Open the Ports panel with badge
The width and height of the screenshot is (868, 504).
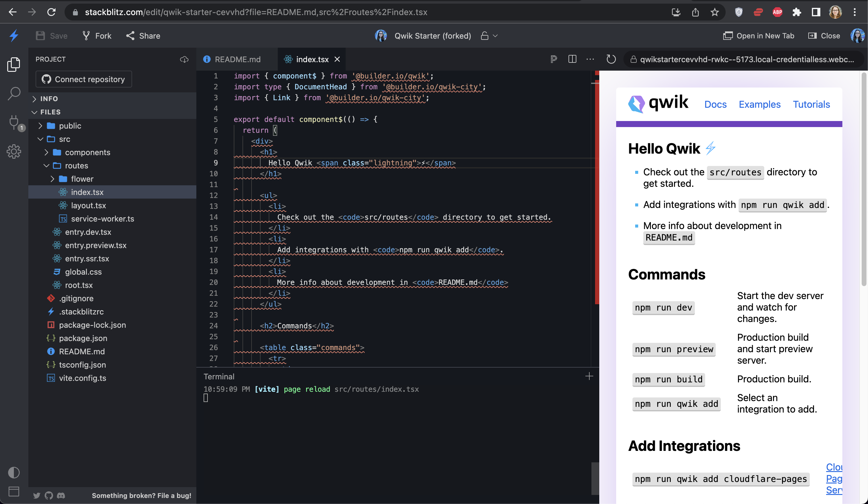coord(14,123)
